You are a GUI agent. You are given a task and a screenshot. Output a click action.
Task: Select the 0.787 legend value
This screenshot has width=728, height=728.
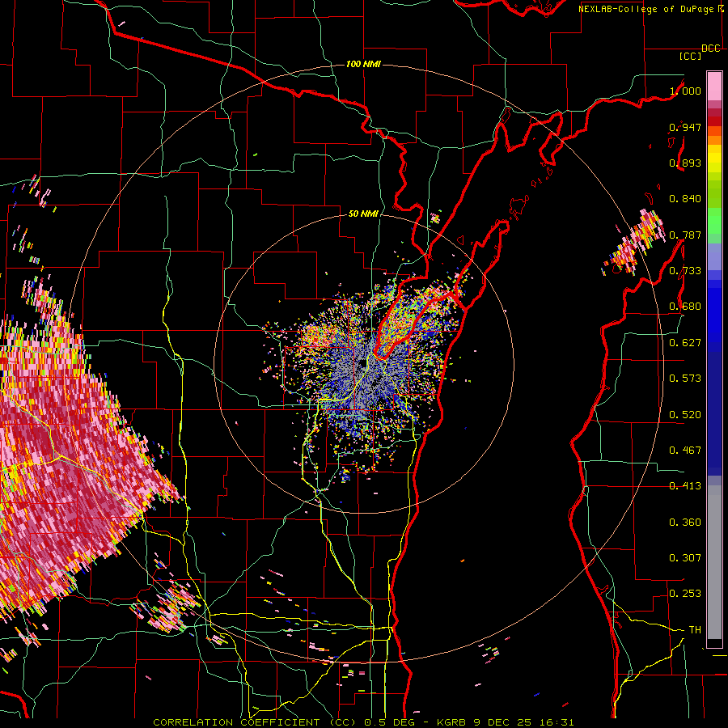pyautogui.click(x=685, y=235)
